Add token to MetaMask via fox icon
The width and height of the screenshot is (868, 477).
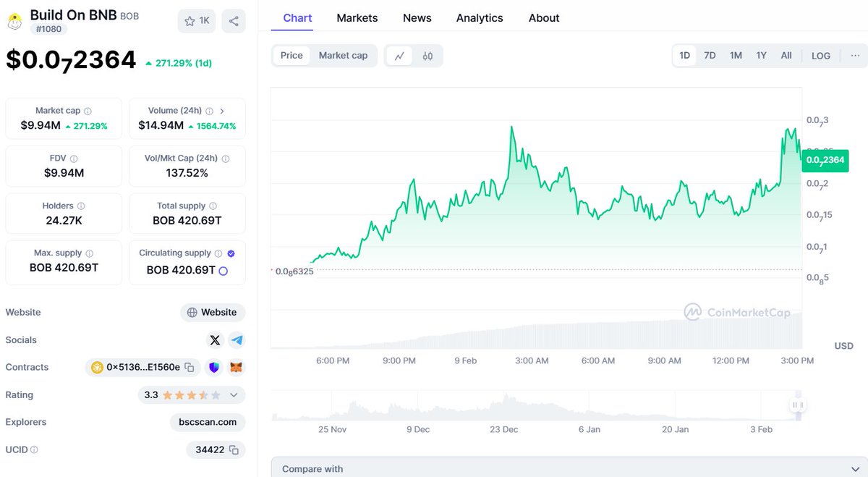pyautogui.click(x=237, y=368)
